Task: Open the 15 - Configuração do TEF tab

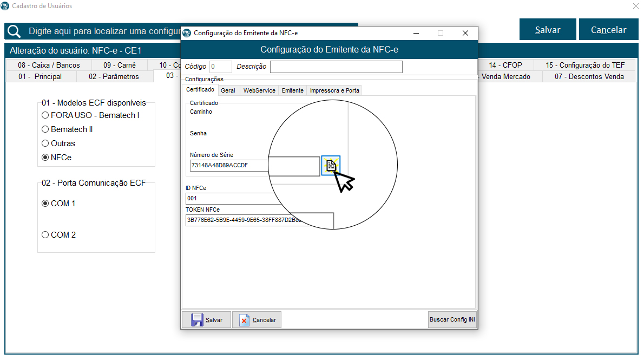Action: click(584, 65)
